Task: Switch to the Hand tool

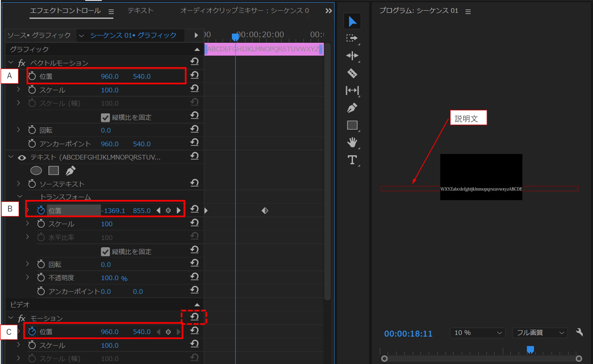Action: click(x=352, y=142)
